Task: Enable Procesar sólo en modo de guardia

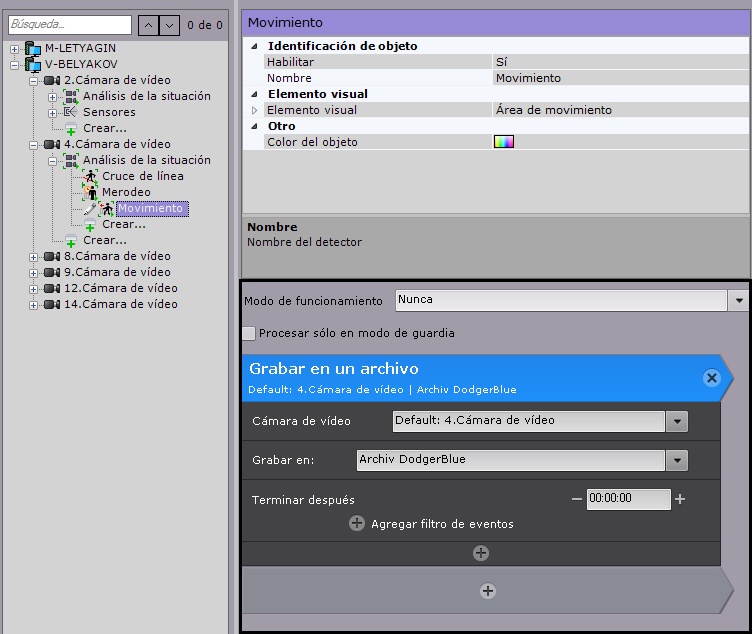Action: [249, 333]
